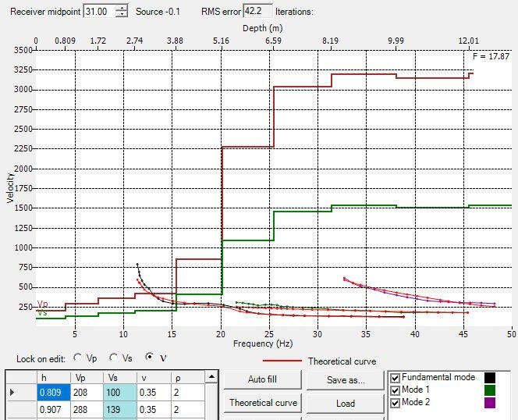
Task: Click the Receiver midpoint down spinner arrow
Action: (x=121, y=15)
